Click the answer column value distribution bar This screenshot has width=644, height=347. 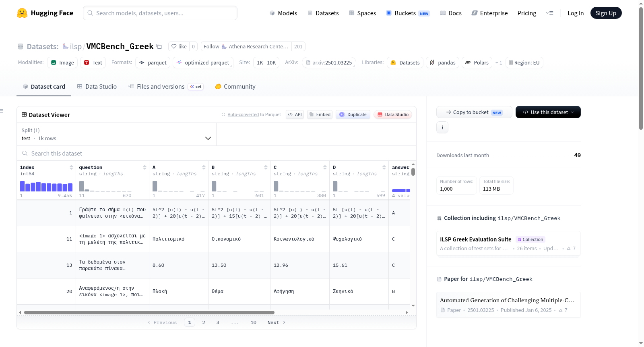tap(401, 190)
